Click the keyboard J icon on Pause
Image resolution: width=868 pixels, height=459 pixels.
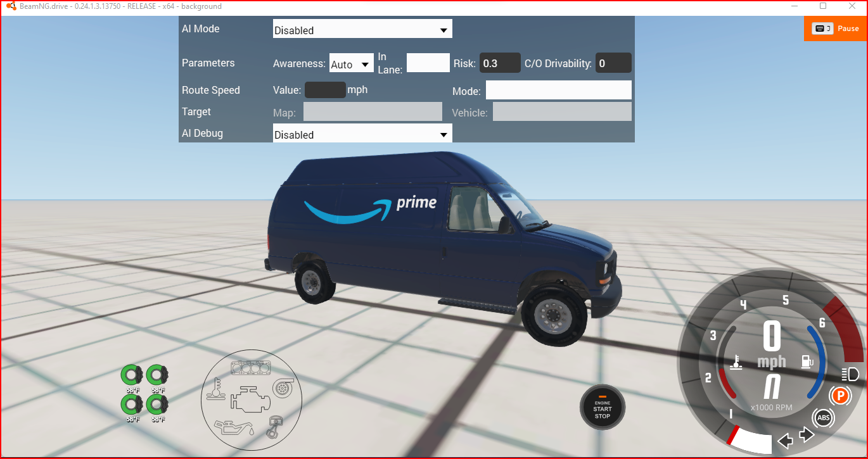(822, 28)
